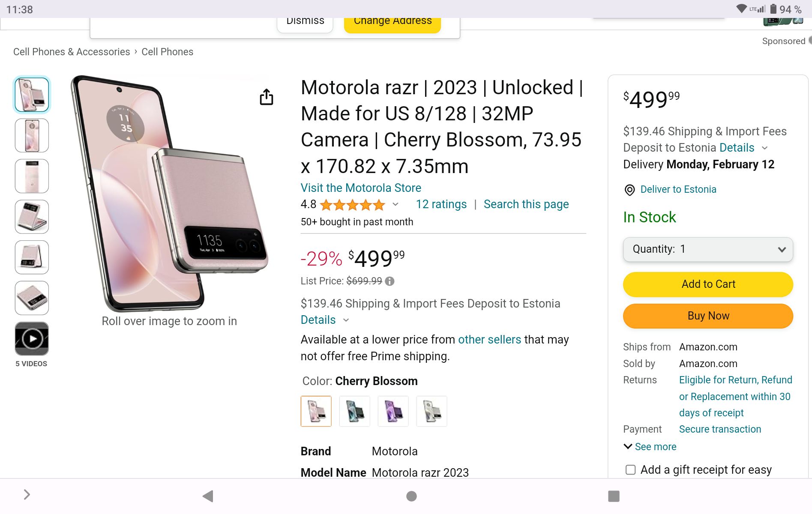Tap the Android recent apps square
Viewport: 812px width, 514px height.
[x=614, y=496]
